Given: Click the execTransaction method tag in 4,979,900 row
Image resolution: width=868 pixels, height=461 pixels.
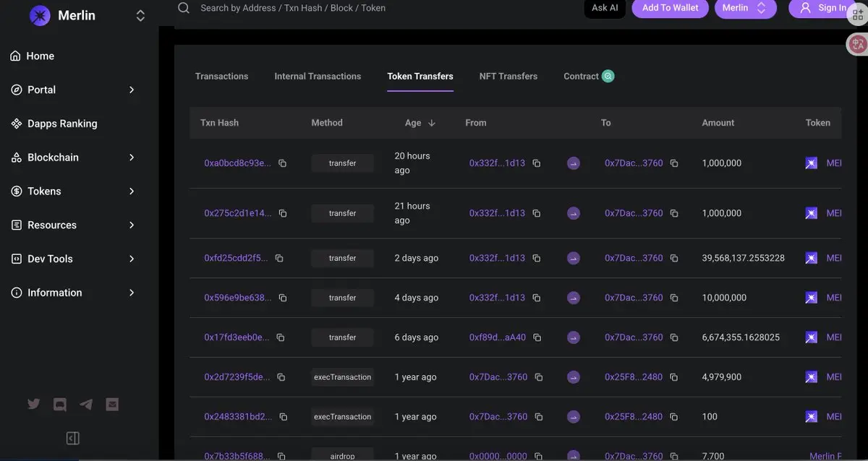Looking at the screenshot, I should [343, 377].
